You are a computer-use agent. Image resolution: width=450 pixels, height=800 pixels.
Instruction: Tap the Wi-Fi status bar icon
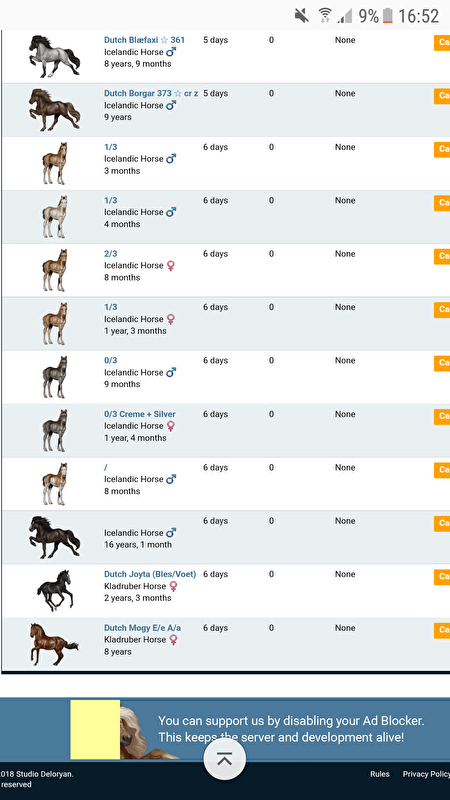[x=324, y=16]
